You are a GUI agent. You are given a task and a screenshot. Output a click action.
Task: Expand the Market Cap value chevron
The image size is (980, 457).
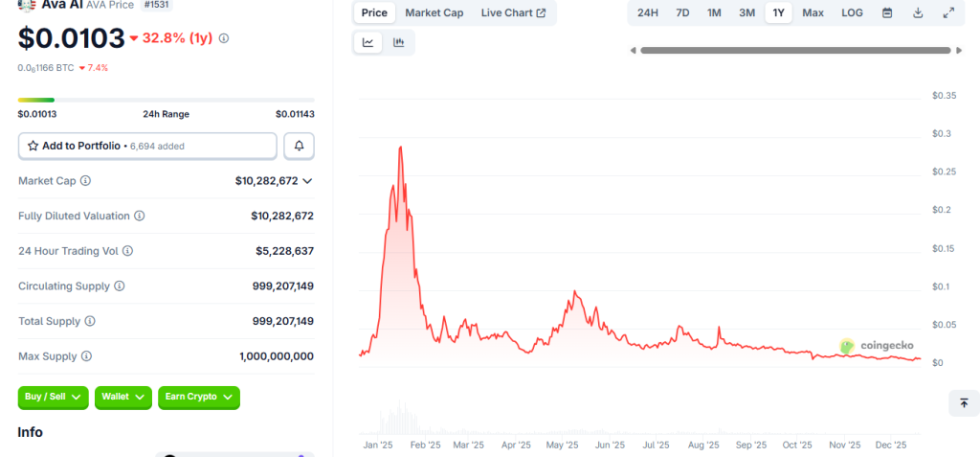[307, 181]
